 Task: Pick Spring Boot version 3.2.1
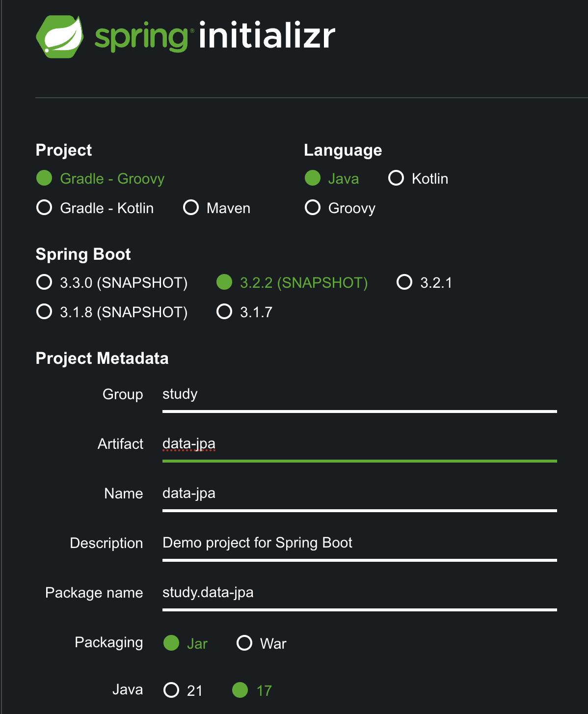(404, 282)
